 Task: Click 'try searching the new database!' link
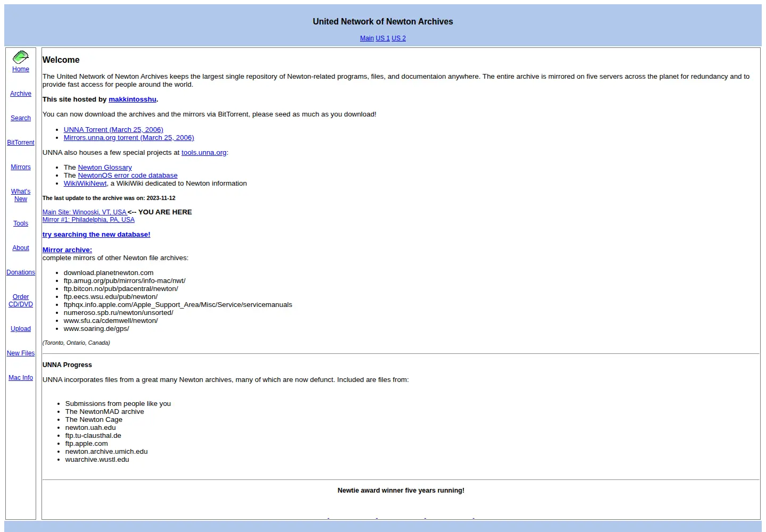pyautogui.click(x=96, y=235)
